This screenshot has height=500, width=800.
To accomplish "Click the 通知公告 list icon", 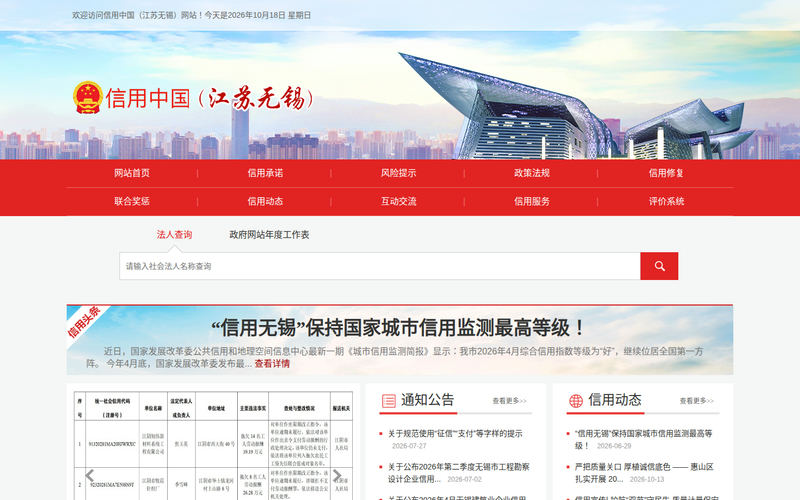I will tap(388, 401).
